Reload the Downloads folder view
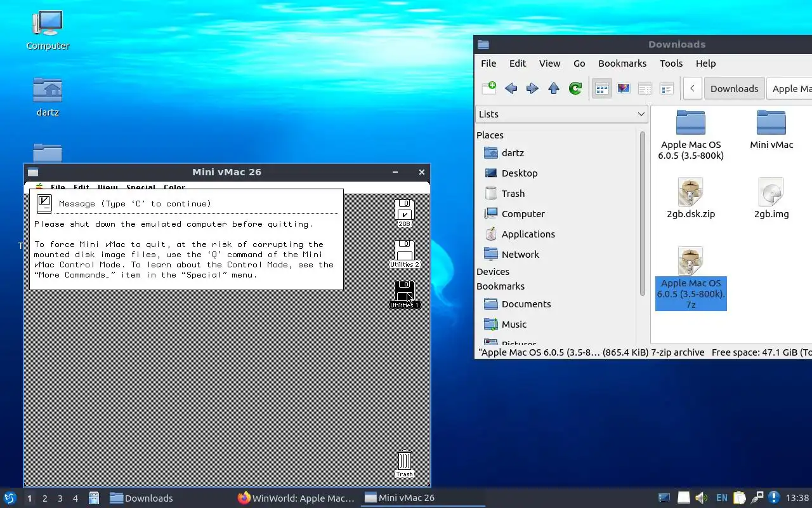 (x=575, y=88)
